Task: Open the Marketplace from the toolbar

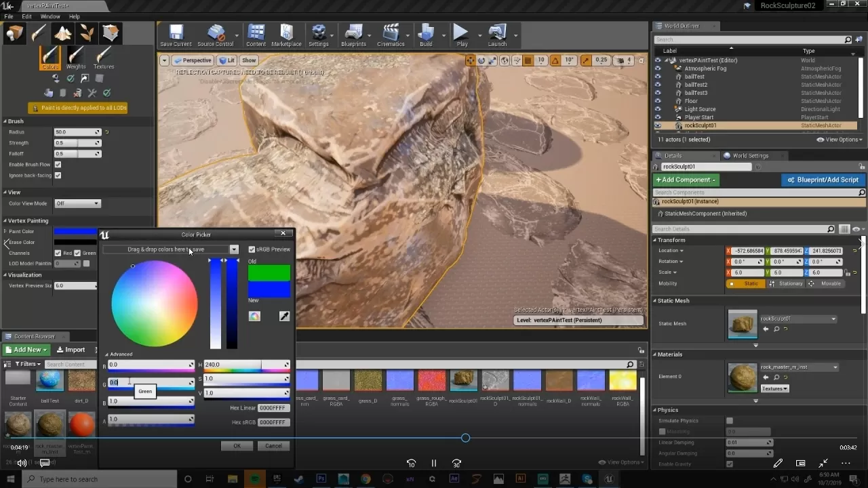Action: coord(286,35)
